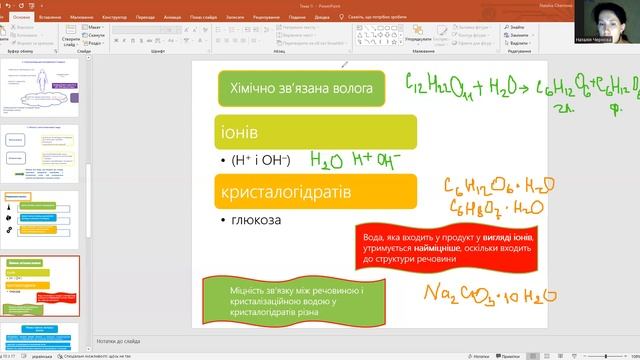
Task: Select the star shape in shapes gallery
Action: pos(394,42)
